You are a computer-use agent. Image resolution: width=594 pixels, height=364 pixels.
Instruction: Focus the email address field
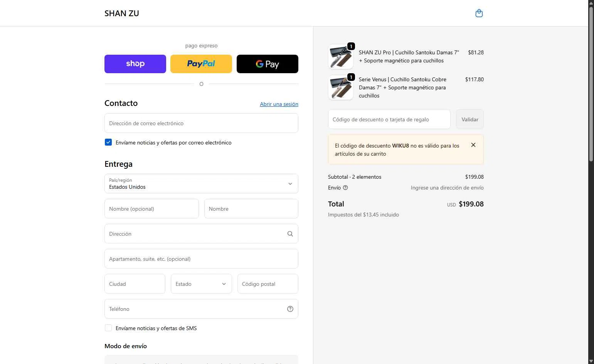click(201, 123)
